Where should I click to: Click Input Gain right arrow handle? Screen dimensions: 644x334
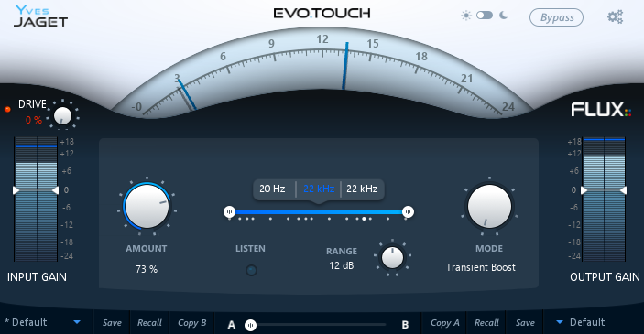55,190
